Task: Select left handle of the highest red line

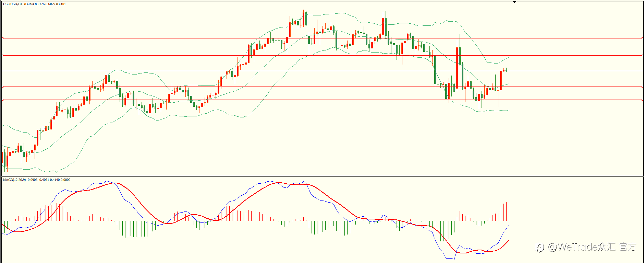Action: (3, 38)
